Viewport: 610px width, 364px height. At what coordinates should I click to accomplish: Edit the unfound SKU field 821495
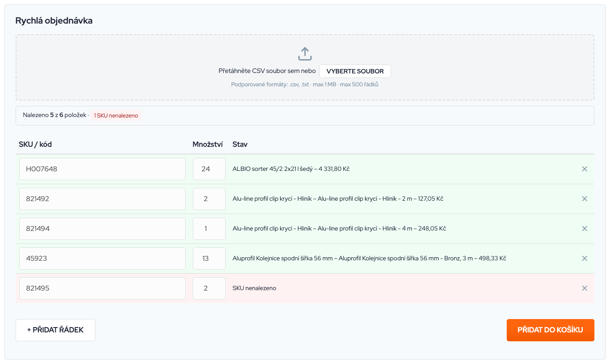(x=102, y=288)
